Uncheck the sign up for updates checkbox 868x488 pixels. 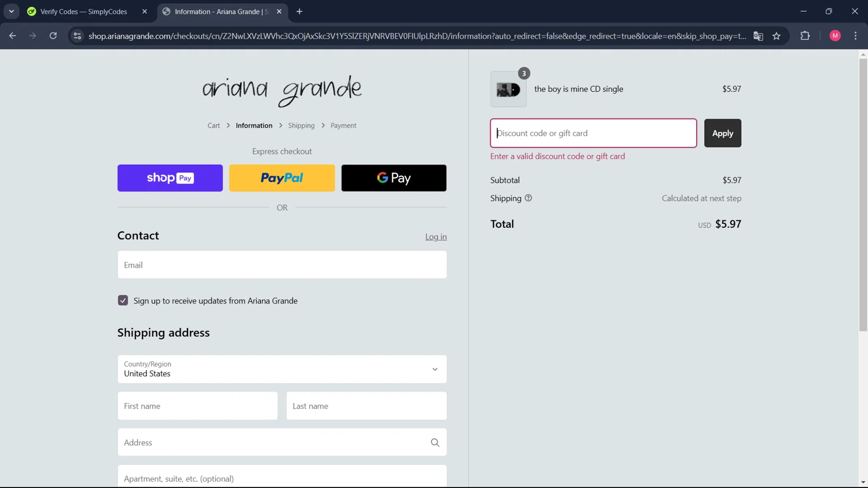(123, 301)
